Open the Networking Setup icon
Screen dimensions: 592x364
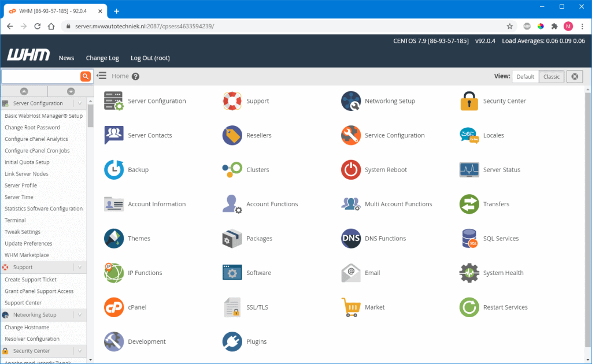click(x=351, y=101)
